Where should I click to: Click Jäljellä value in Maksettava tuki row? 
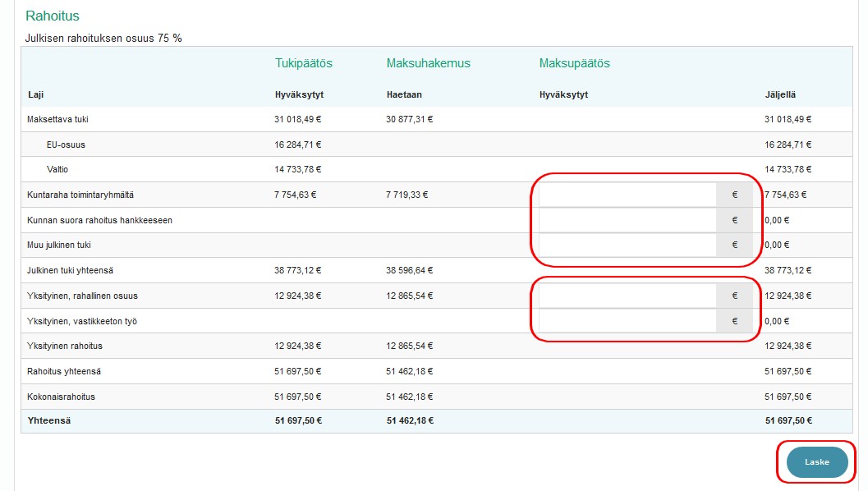788,120
